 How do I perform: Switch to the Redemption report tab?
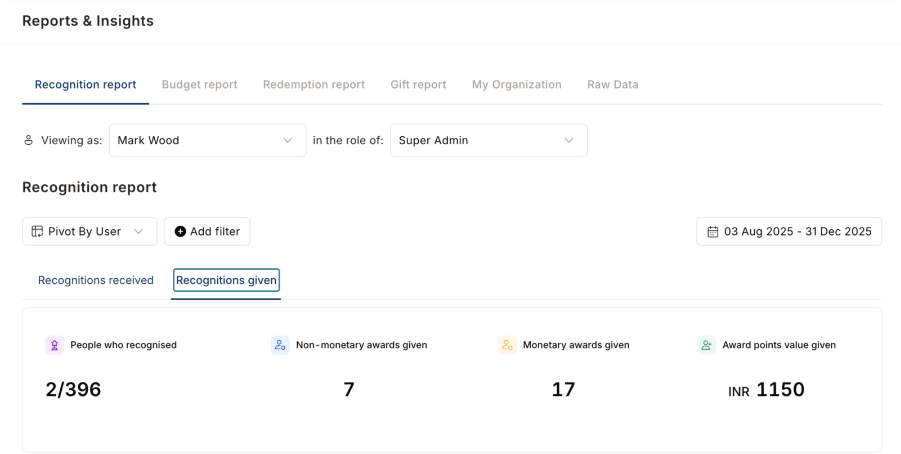pos(314,84)
